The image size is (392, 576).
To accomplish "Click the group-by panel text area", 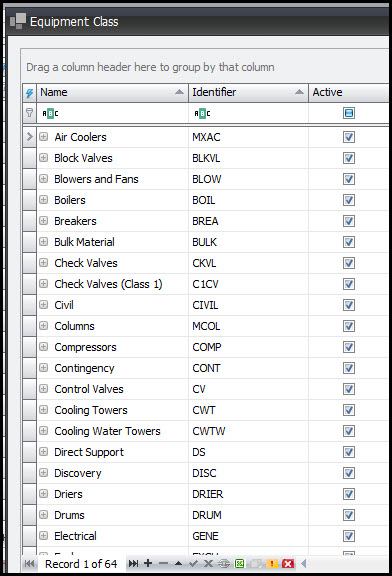I will coord(150,67).
